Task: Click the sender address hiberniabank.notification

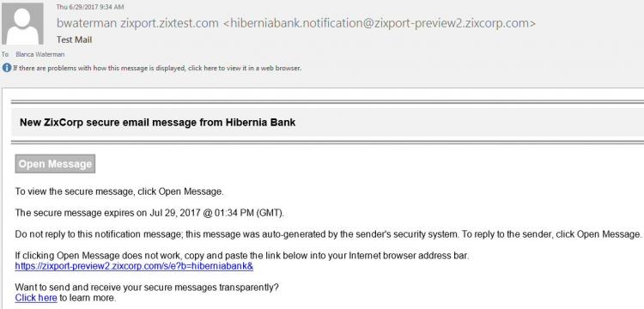Action: click(379, 23)
